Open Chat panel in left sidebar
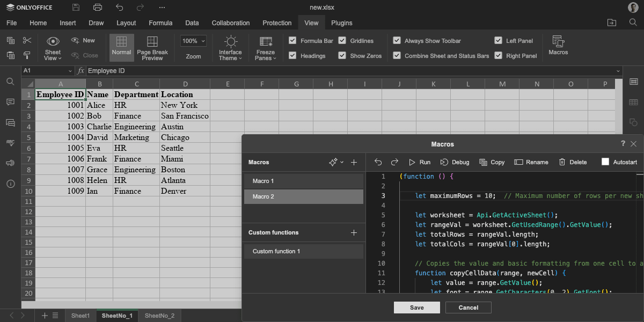Screen dimensions: 644x322 [x=10, y=122]
